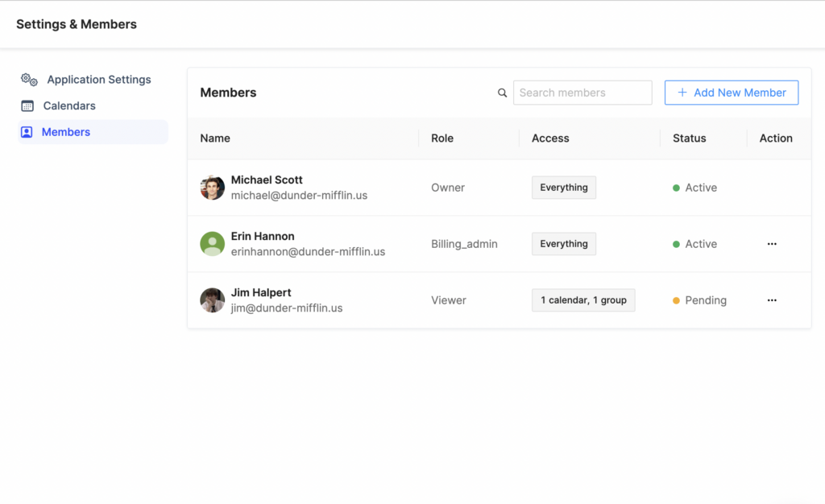The height and width of the screenshot is (504, 825).
Task: Select the Calendars navigation entry
Action: 68,105
